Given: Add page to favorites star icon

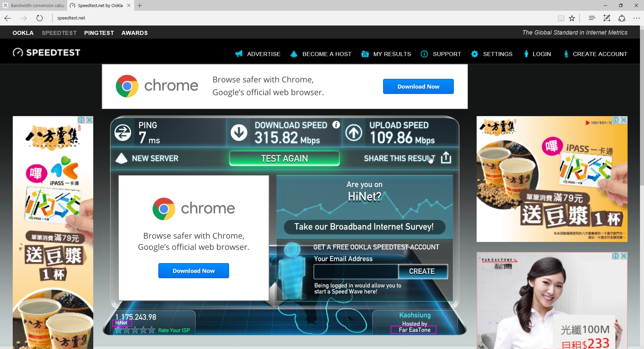Looking at the screenshot, I should [572, 18].
